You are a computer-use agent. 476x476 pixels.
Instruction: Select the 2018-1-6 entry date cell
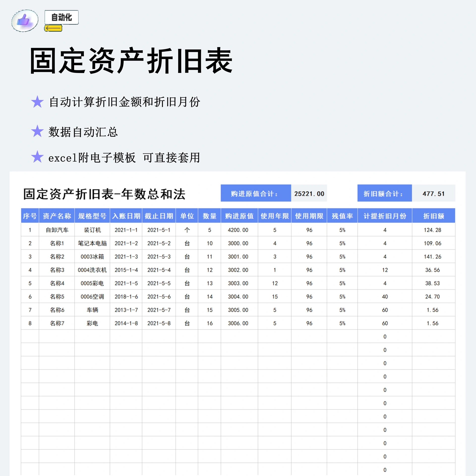126,297
